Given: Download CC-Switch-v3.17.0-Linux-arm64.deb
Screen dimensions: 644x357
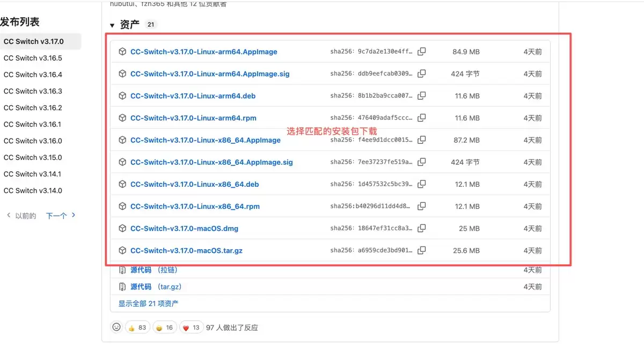Looking at the screenshot, I should point(193,96).
